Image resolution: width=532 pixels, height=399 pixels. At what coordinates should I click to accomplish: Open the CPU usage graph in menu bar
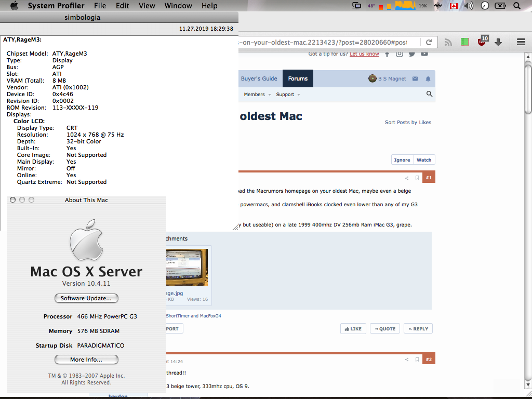[405, 6]
